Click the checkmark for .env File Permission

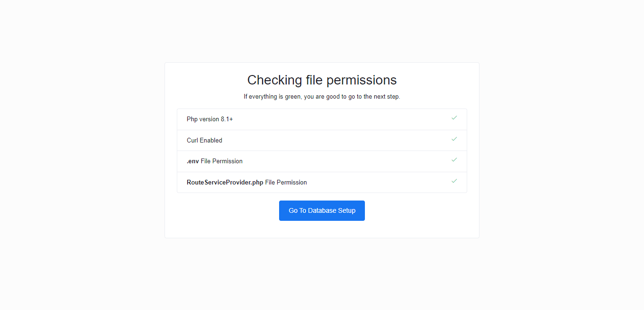(454, 159)
